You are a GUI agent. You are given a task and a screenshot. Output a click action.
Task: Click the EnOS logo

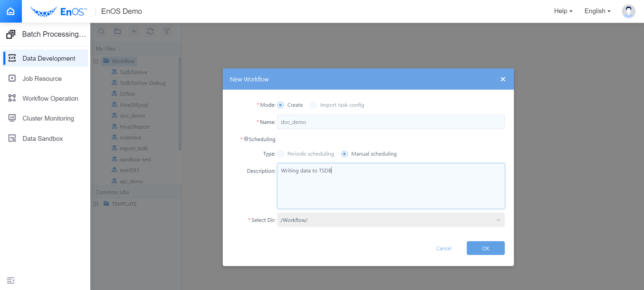coord(59,11)
